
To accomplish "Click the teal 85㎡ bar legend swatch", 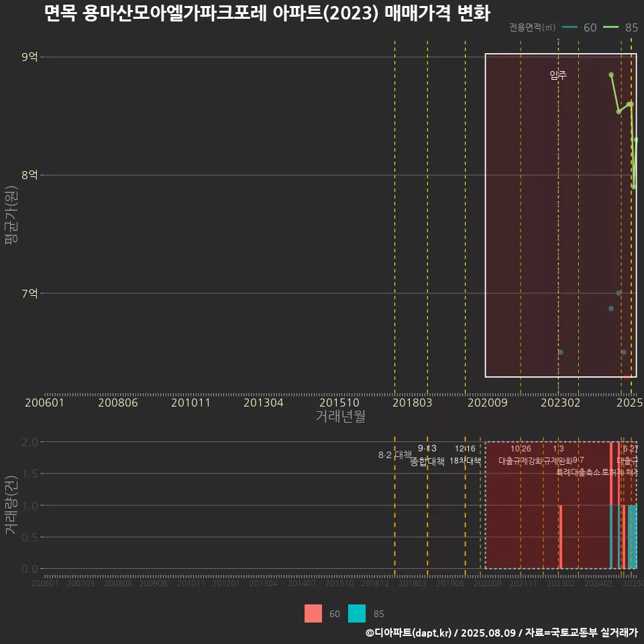I will pyautogui.click(x=356, y=614).
